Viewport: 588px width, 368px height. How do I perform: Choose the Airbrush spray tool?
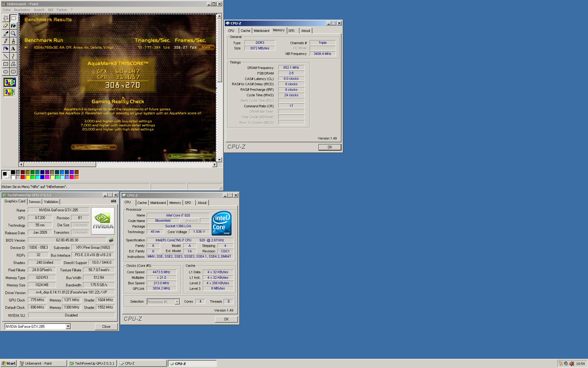(x=6, y=49)
